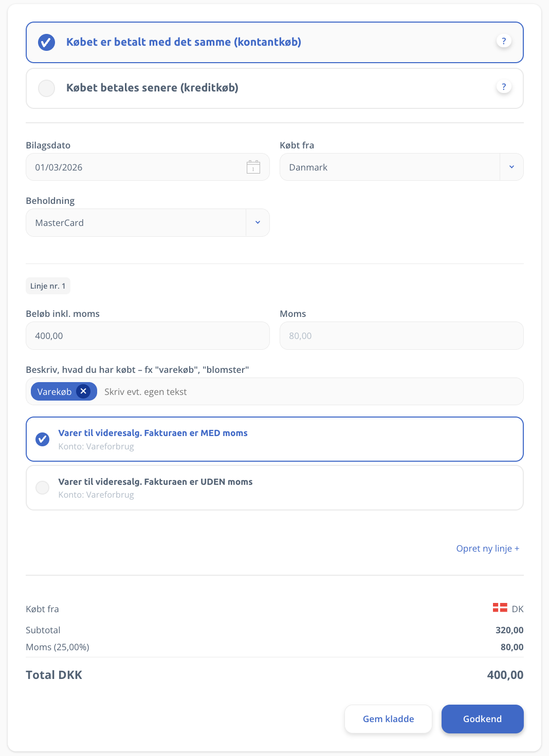Open help for kreditkøb option

pyautogui.click(x=503, y=87)
